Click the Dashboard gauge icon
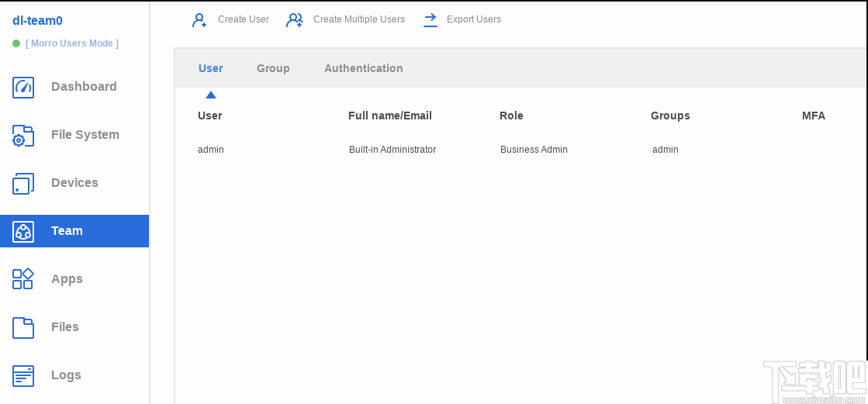Image resolution: width=868 pixels, height=404 pixels. [x=23, y=87]
